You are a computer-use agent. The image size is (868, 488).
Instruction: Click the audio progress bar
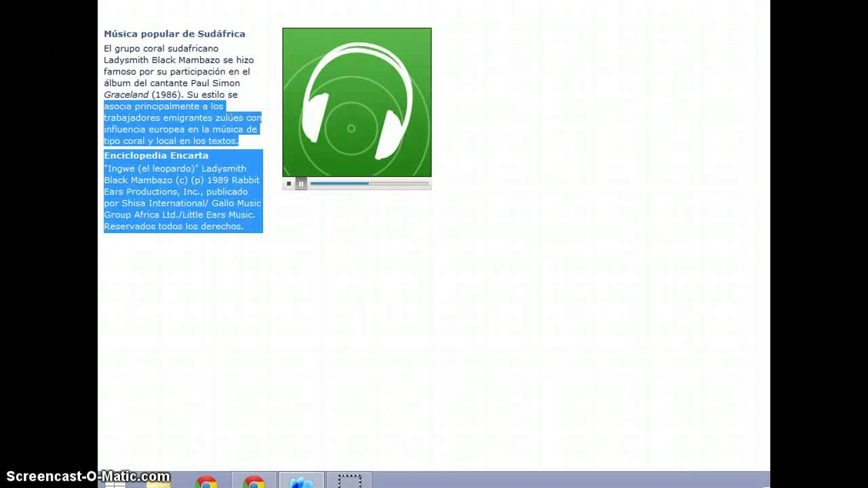pos(370,184)
